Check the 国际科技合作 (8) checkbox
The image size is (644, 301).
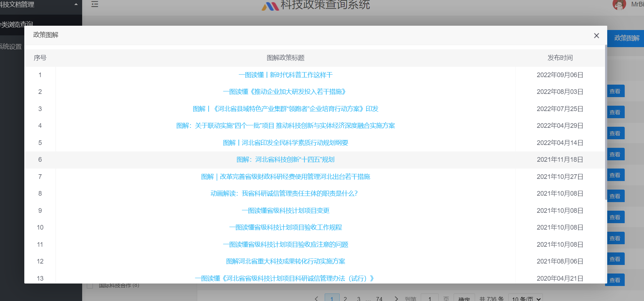click(90, 286)
